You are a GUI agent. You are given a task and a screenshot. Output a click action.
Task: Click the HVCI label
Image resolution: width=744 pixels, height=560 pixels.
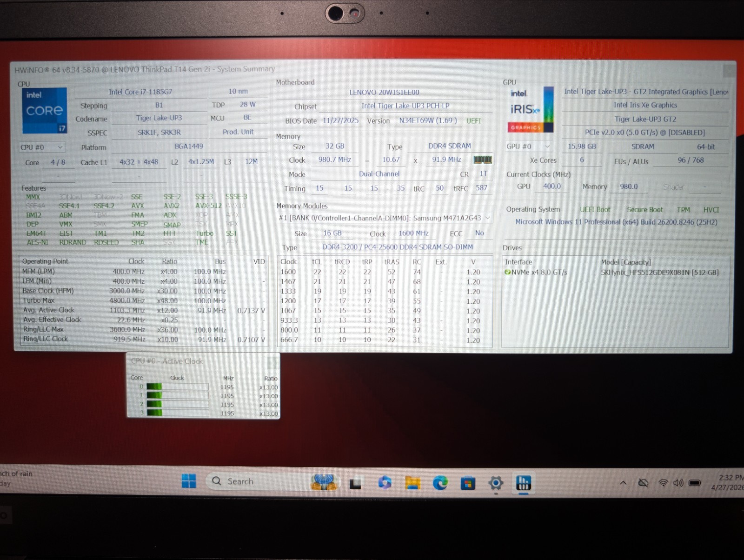pyautogui.click(x=711, y=210)
